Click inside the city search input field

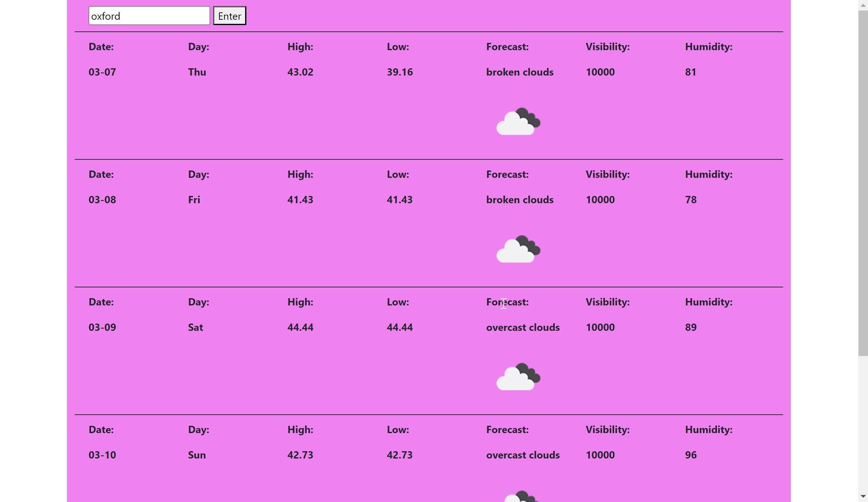[x=149, y=16]
